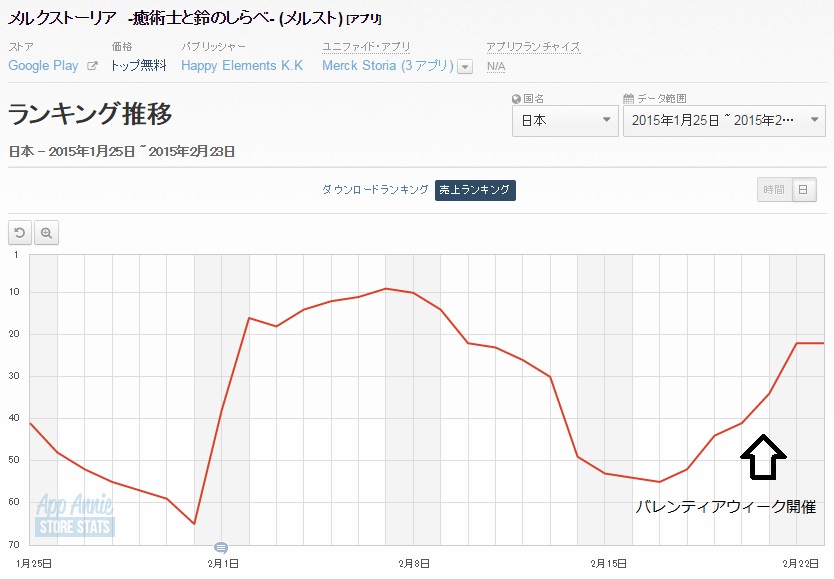The width and height of the screenshot is (834, 579).
Task: Click the reset zoom undo icon
Action: click(x=19, y=233)
